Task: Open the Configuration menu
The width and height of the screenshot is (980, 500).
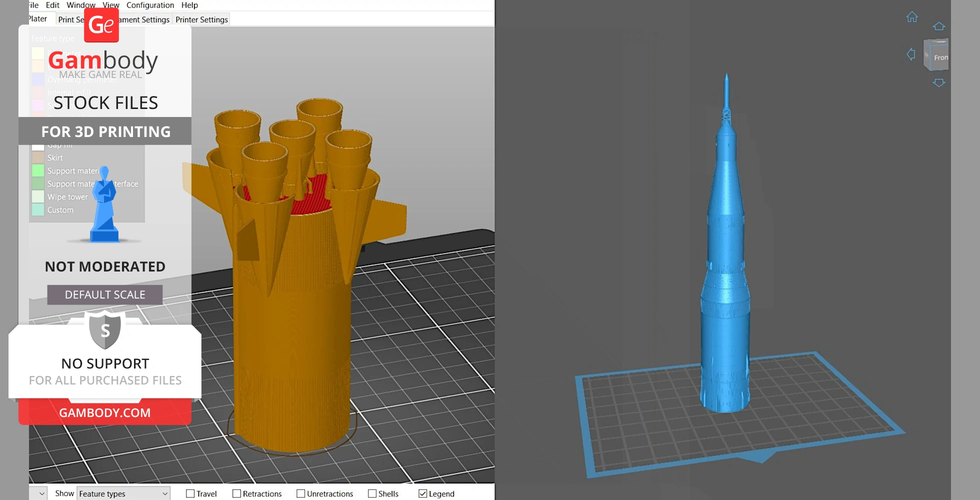Action: [150, 5]
